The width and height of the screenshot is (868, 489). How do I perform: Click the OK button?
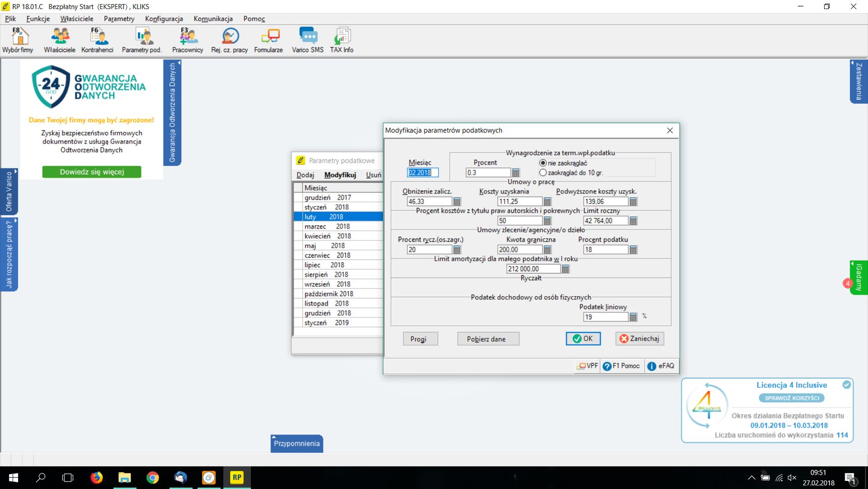[x=583, y=339]
